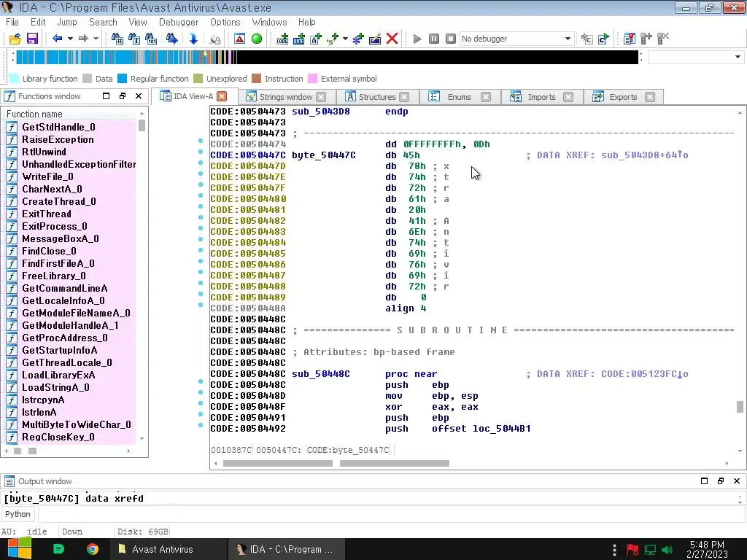Click the green circle toolbar icon
Screen dimensions: 747x560
(x=257, y=39)
